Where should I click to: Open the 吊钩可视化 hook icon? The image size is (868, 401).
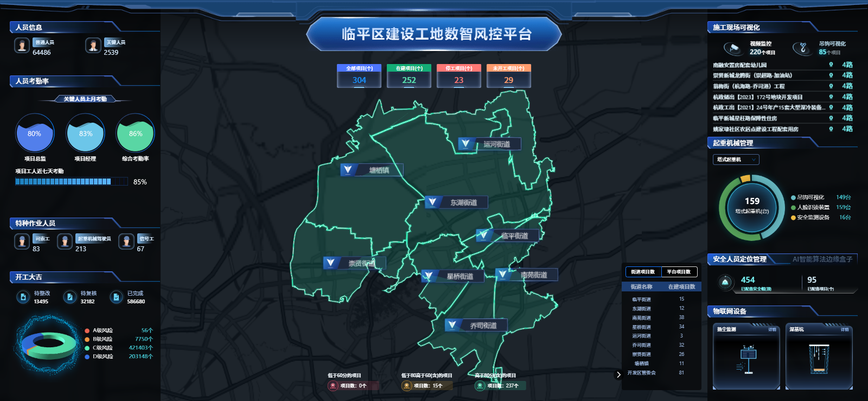tap(802, 48)
